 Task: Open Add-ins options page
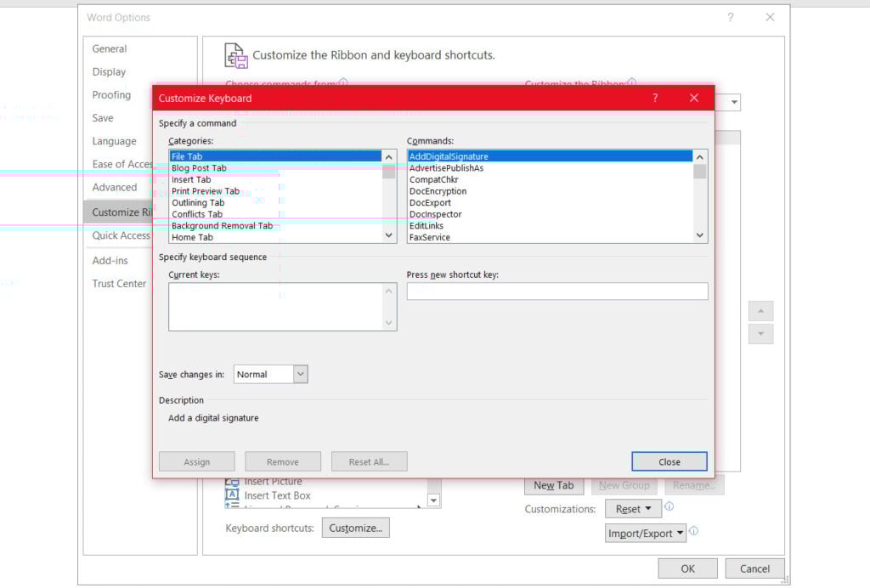pyautogui.click(x=110, y=261)
